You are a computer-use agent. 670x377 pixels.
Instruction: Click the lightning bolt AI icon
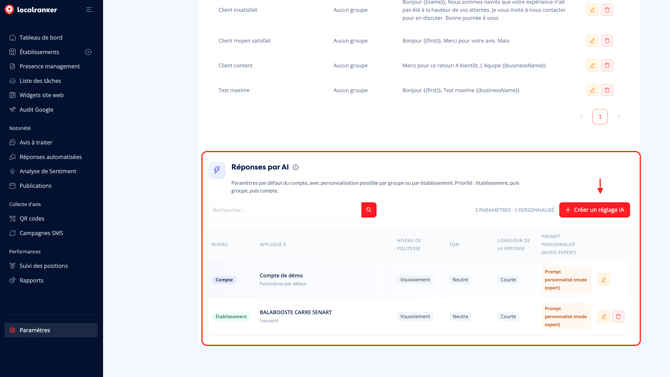[217, 170]
